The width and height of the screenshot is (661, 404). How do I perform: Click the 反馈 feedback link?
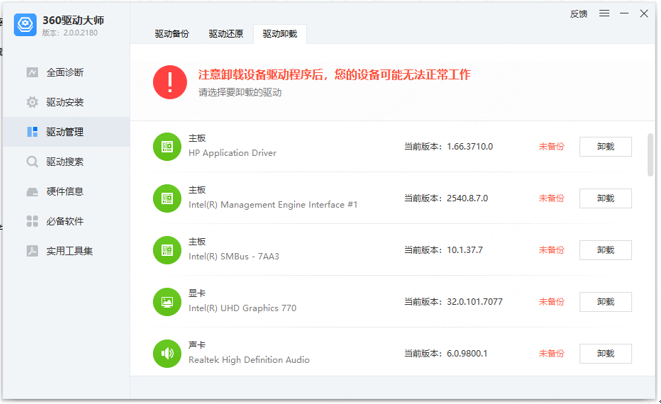(578, 14)
